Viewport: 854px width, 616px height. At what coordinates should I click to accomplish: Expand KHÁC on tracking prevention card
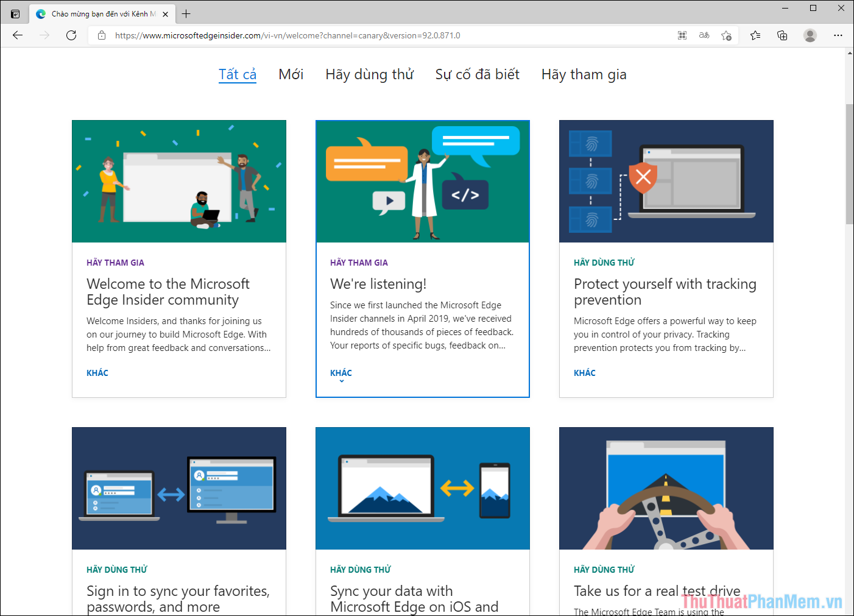click(x=585, y=373)
